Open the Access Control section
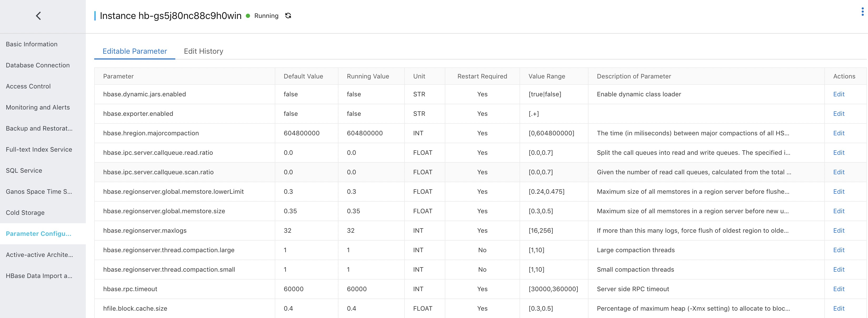This screenshot has height=318, width=868. pyautogui.click(x=28, y=86)
